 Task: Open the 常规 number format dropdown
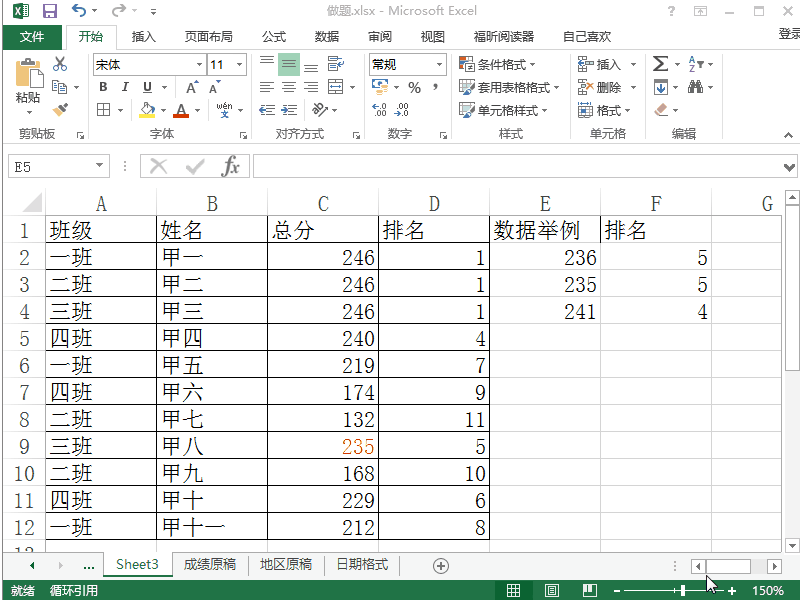click(437, 63)
